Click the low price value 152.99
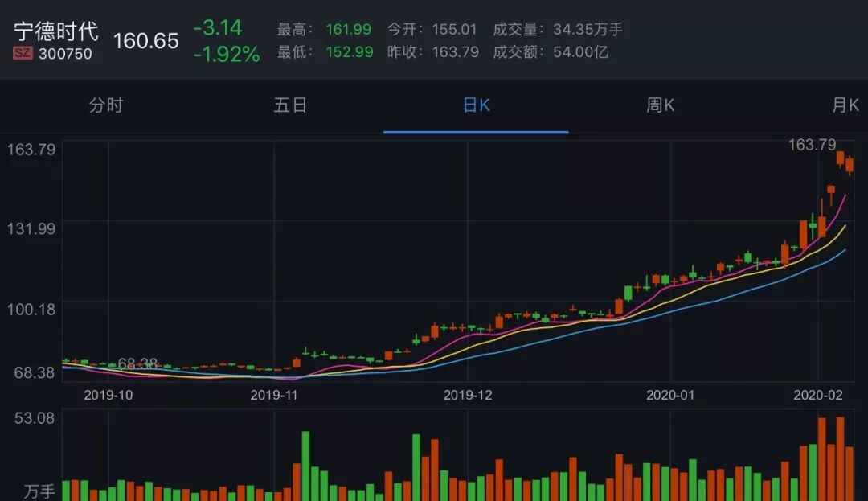This screenshot has height=501, width=868. coord(350,52)
